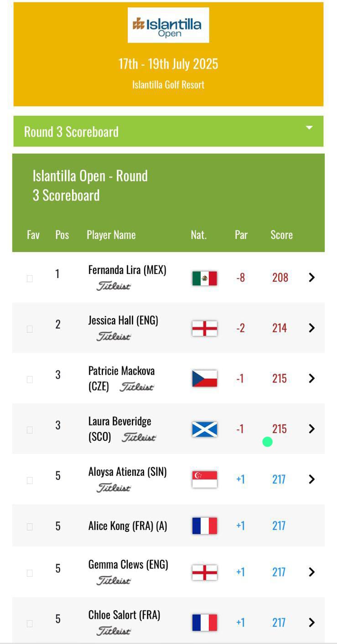Click Czech flag beside Patricie Mackova

point(204,379)
